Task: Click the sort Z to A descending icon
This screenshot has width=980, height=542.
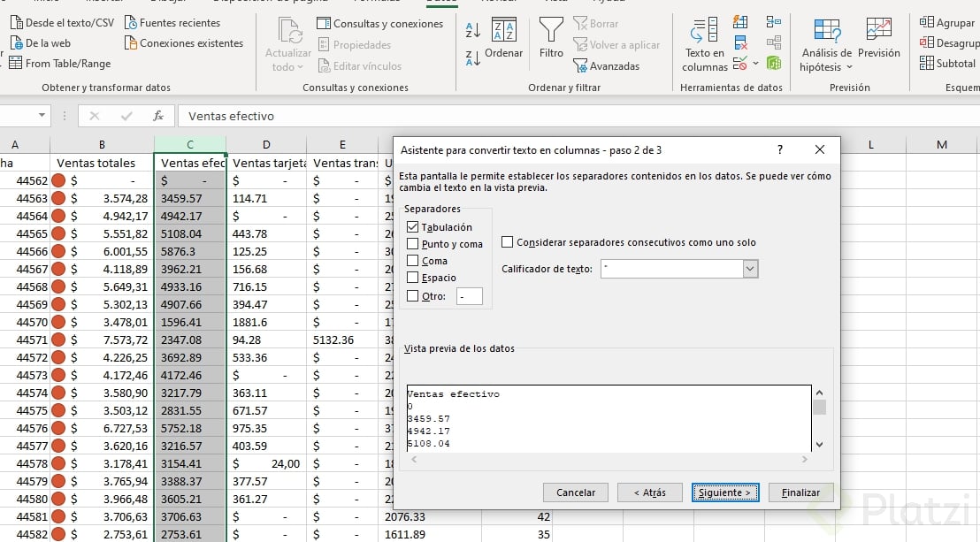Action: pos(472,58)
